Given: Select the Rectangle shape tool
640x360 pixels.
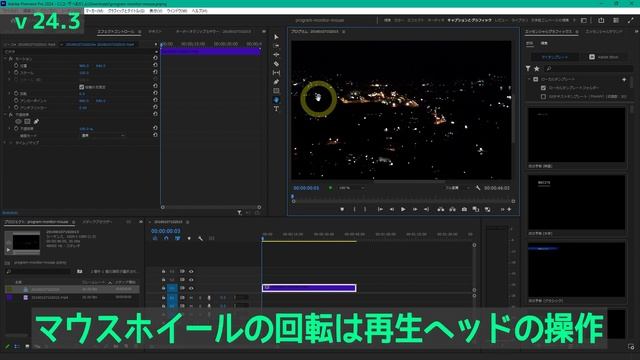Looking at the screenshot, I should [276, 91].
